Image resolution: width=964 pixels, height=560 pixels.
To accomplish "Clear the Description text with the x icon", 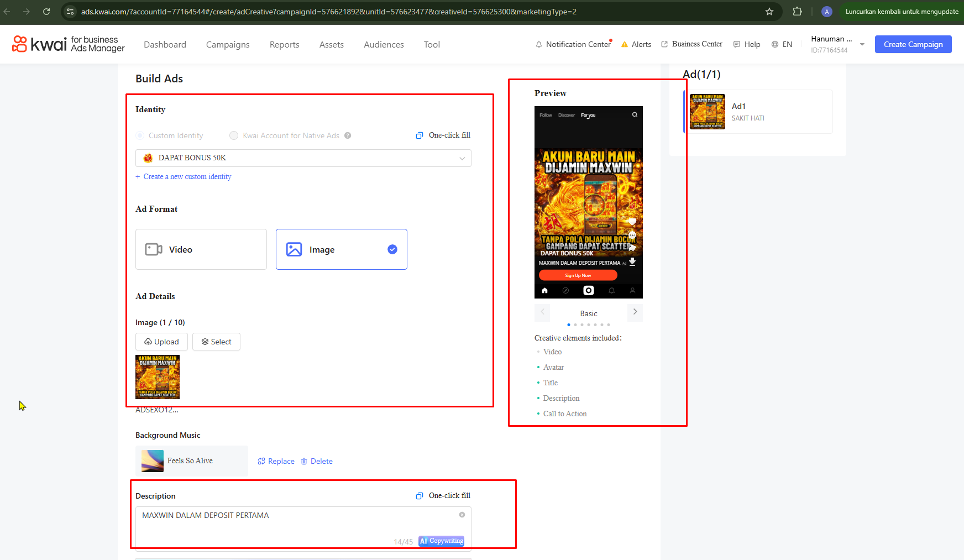I will 462,515.
